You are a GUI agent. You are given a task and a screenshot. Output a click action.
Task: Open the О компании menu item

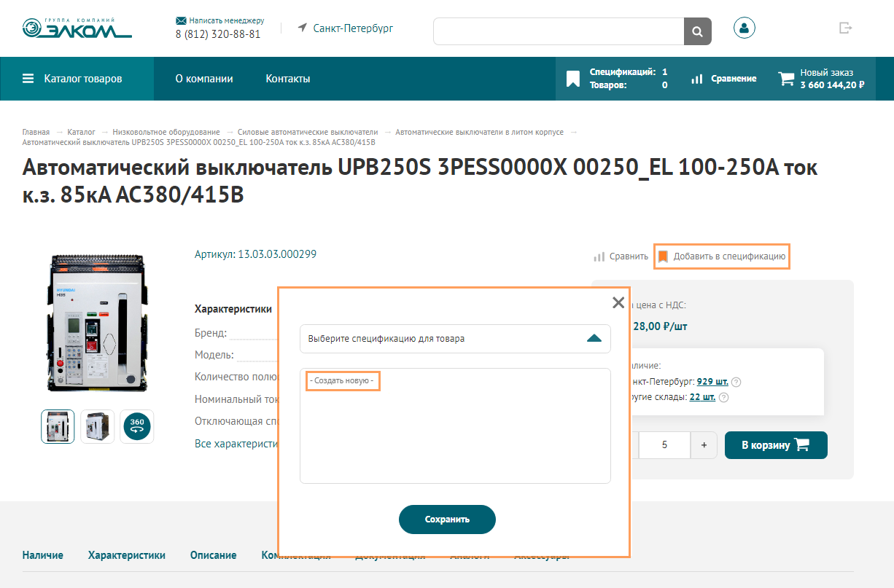(x=204, y=79)
